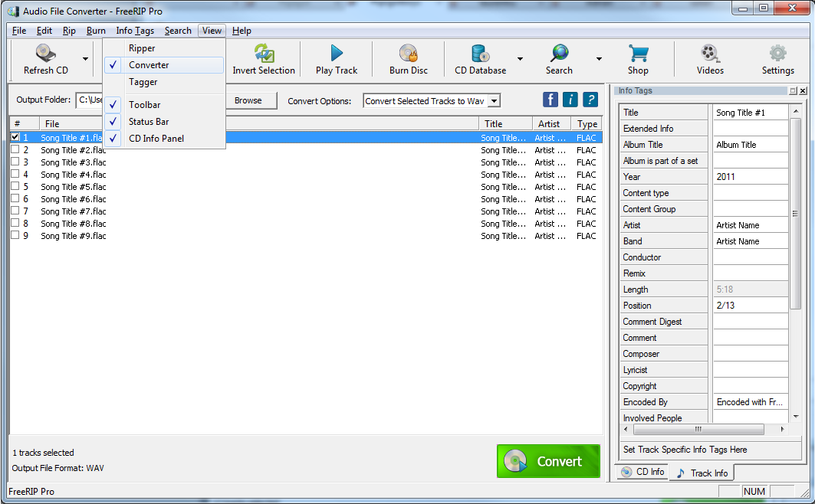Undock the Info Tags panel
Screen dimensions: 815x504
point(793,91)
